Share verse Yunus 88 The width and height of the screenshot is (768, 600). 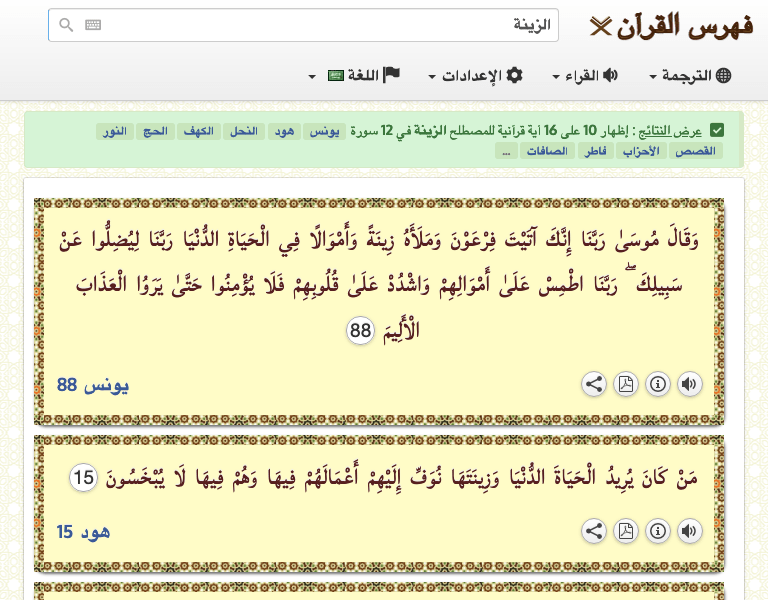(593, 384)
